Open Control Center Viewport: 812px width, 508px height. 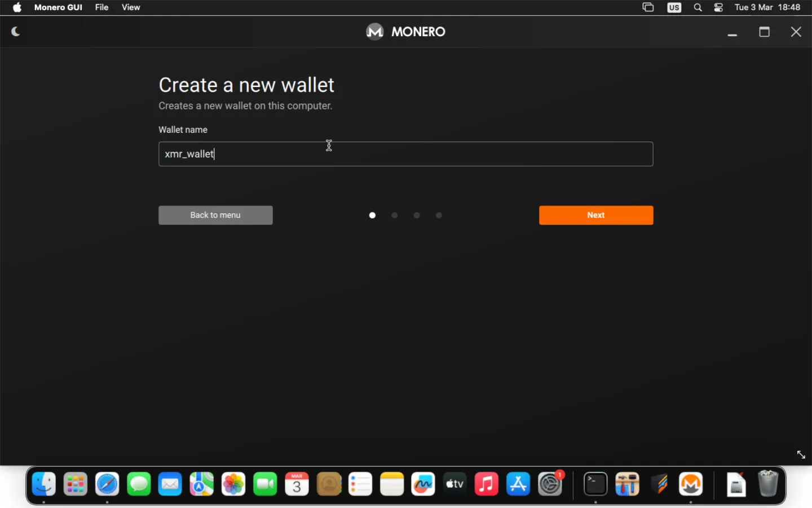click(718, 7)
